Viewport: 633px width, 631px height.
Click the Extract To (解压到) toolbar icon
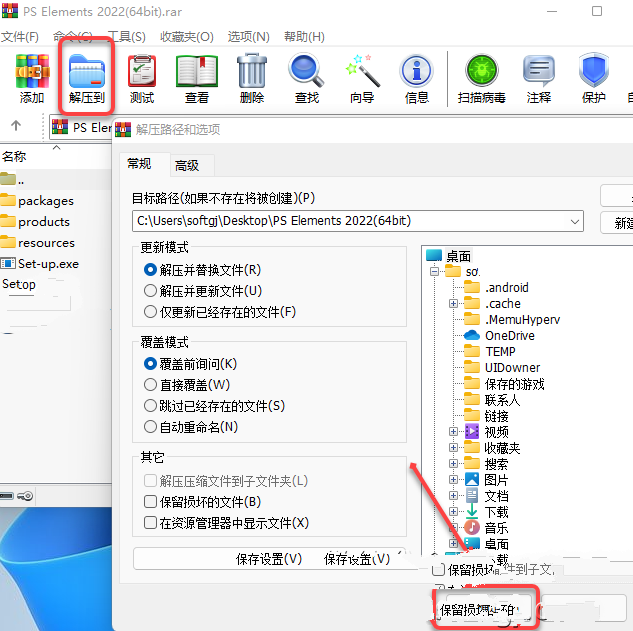pyautogui.click(x=87, y=79)
